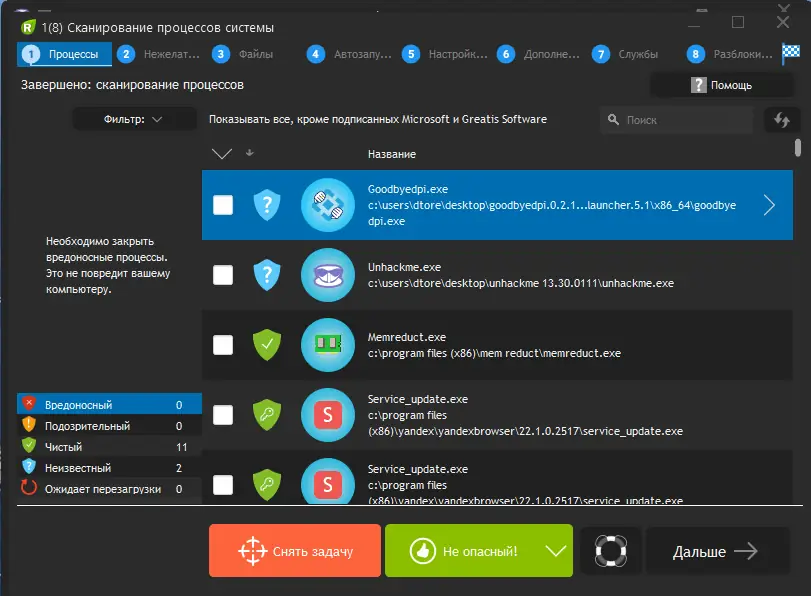Open the dropdown arrow on Не опасный!
The width and height of the screenshot is (811, 596).
pos(555,551)
